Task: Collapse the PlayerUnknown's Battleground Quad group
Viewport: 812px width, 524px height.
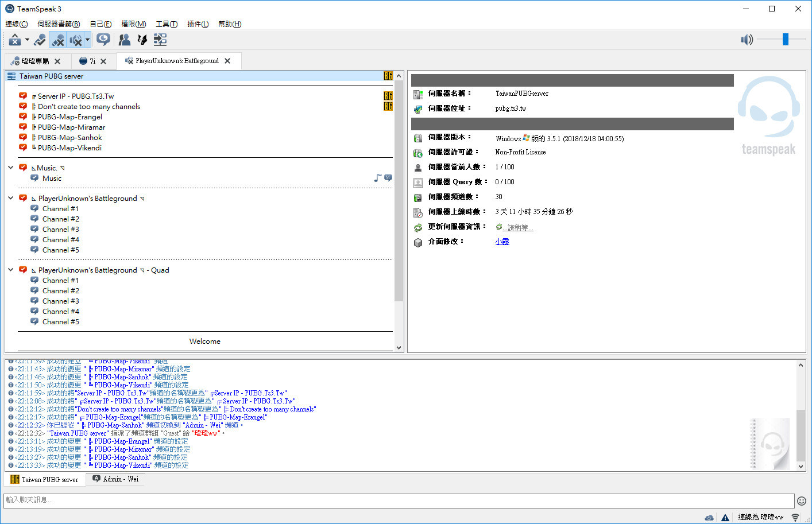Action: (x=10, y=270)
